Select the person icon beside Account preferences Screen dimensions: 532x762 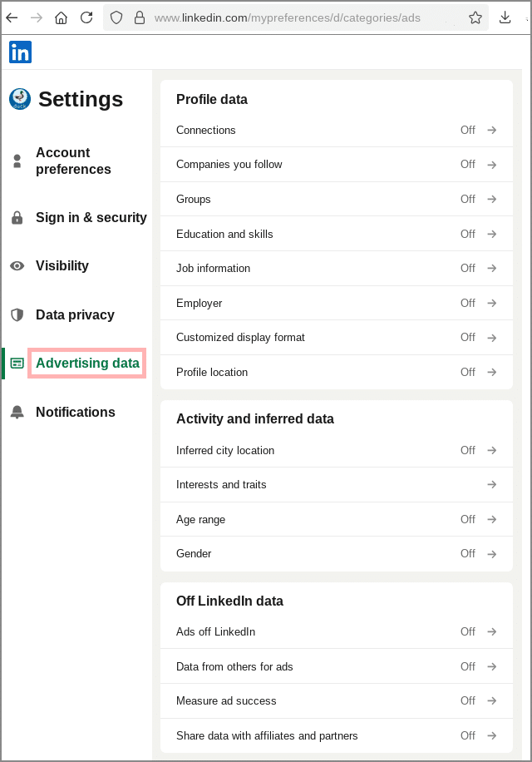(17, 161)
